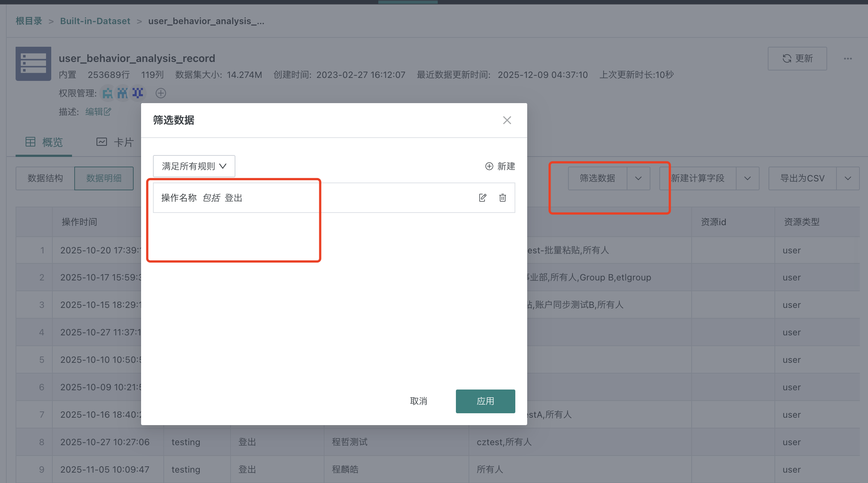
Task: Apply the filter with the 应用 button
Action: [x=485, y=401]
